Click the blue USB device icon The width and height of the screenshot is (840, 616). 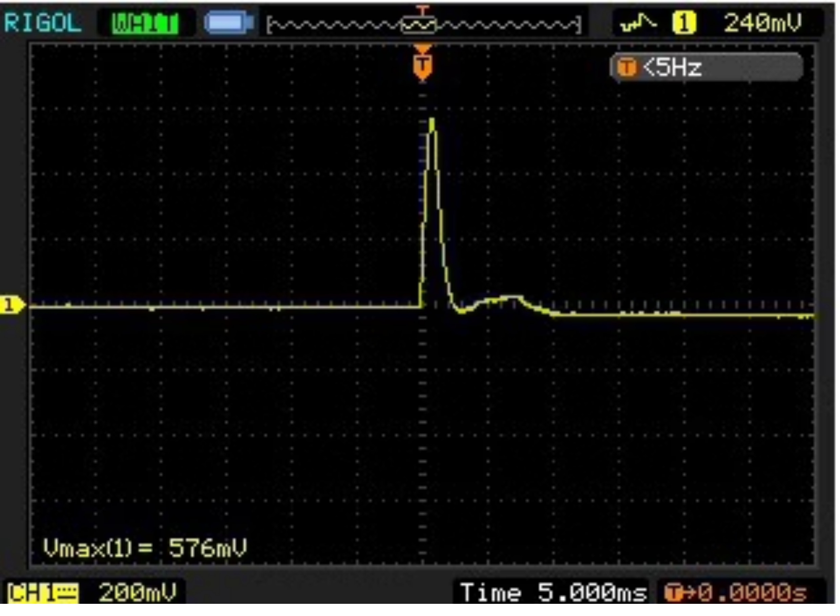229,22
